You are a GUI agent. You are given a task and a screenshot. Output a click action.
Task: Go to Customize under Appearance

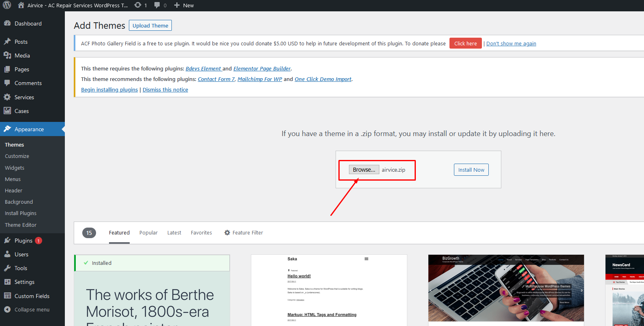pyautogui.click(x=17, y=156)
